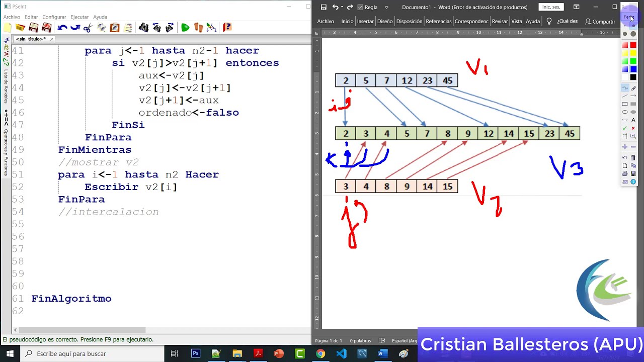Screen dimensions: 644x362
Task: Open the flowchart diagram icon in PSeInt
Action: tap(212, 28)
